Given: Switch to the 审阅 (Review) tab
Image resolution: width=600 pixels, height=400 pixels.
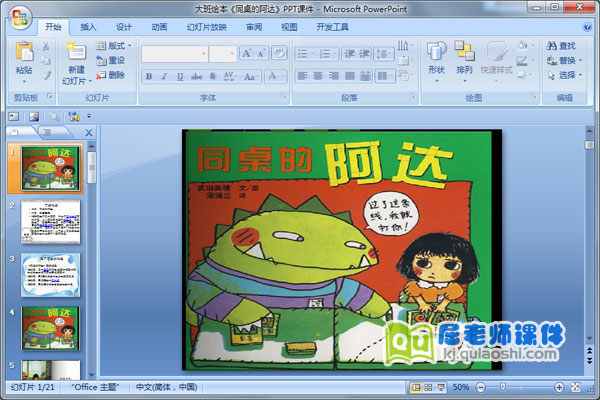Looking at the screenshot, I should tap(254, 27).
